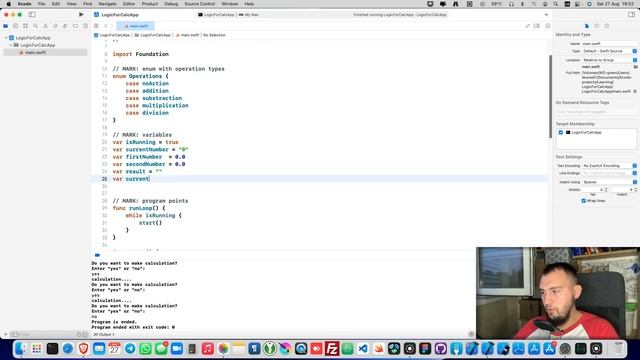Viewport: 640px width, 360px height.
Task: Choose run destination My Mac
Action: tap(249, 15)
